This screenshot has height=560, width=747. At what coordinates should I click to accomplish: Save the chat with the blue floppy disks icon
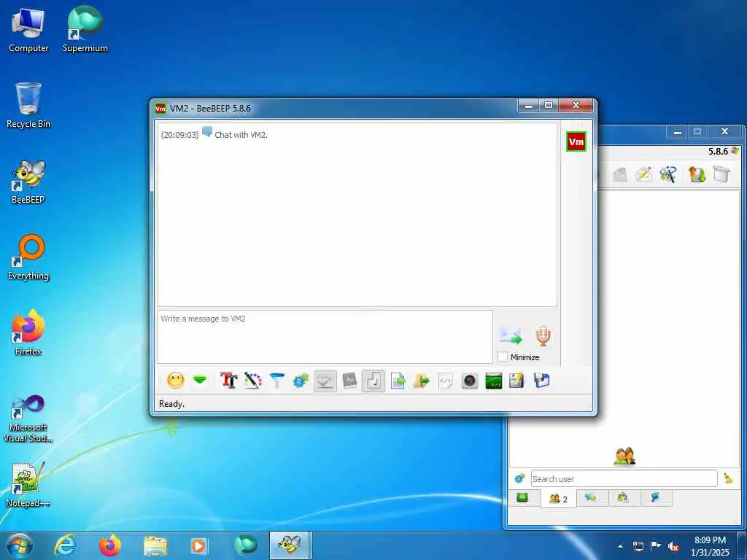pyautogui.click(x=542, y=381)
